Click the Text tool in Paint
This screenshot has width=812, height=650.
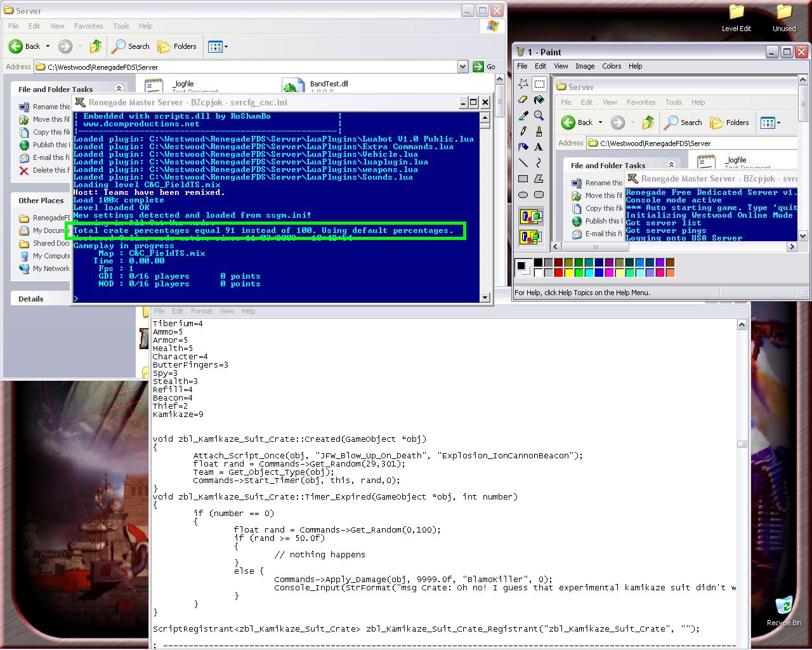[539, 147]
